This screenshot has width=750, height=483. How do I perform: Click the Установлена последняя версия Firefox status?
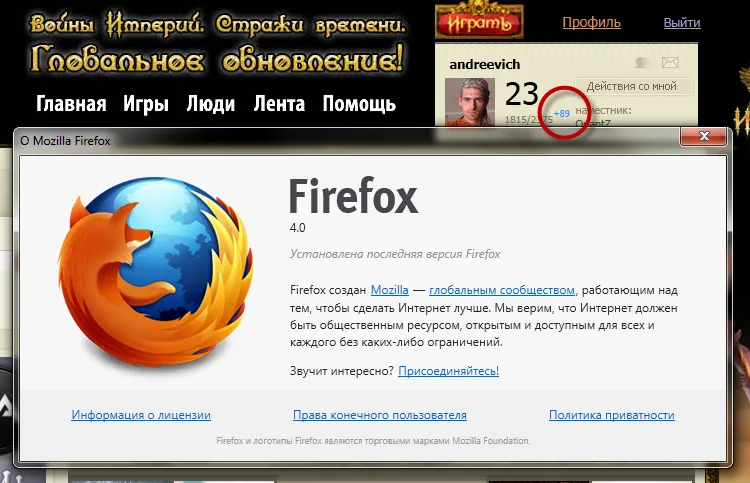[x=395, y=254]
